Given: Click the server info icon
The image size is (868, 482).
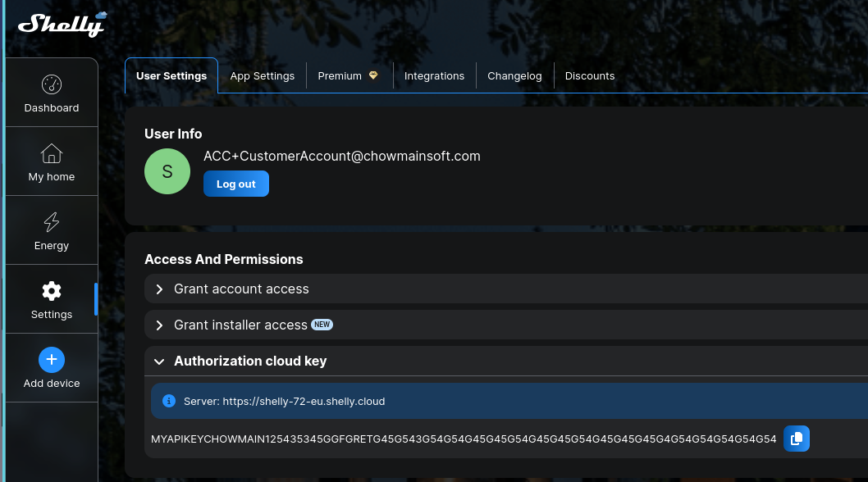Looking at the screenshot, I should (169, 401).
